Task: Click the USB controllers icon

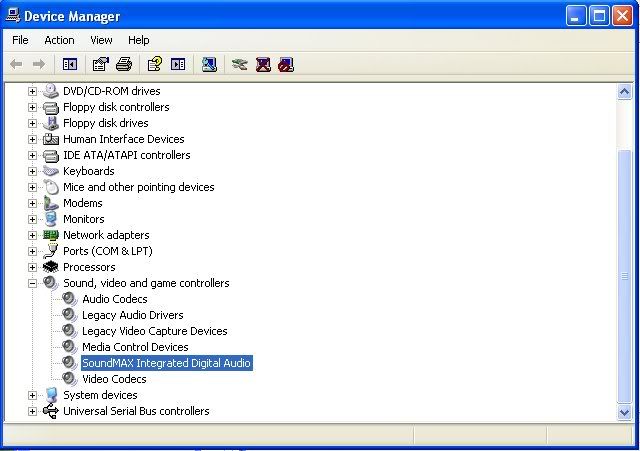Action: click(x=51, y=411)
